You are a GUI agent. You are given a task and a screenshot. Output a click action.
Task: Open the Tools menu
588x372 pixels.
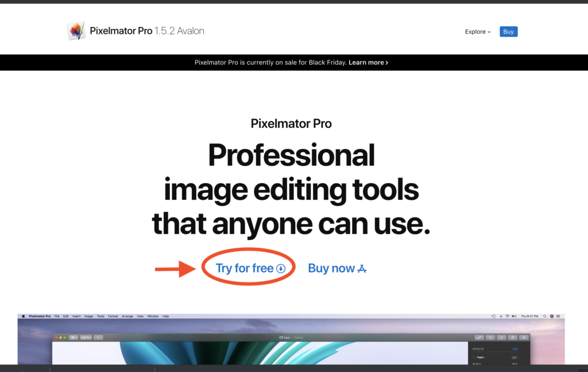(x=100, y=316)
